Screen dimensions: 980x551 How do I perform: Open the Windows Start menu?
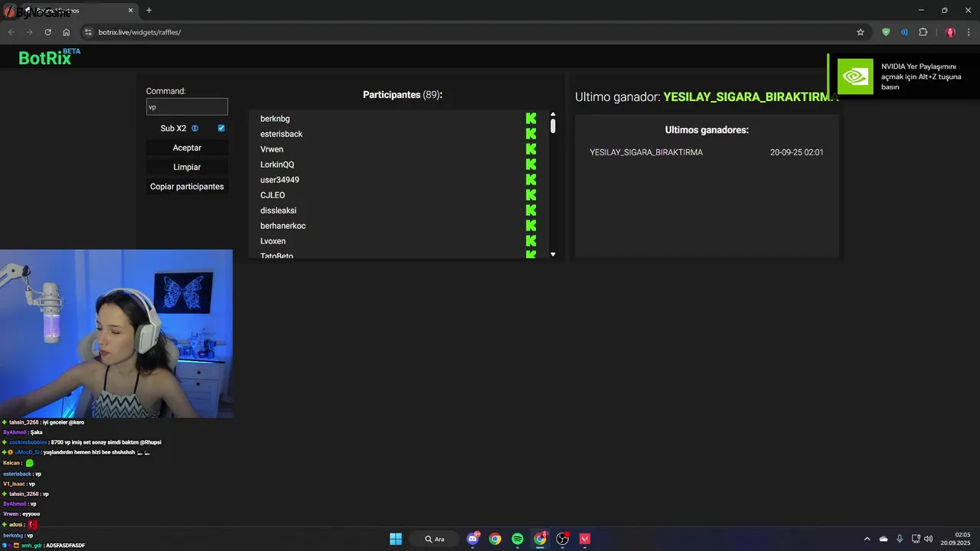pyautogui.click(x=396, y=539)
